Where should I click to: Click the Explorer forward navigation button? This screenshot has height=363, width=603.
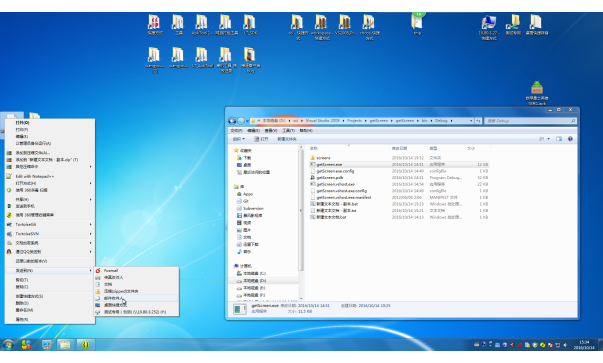click(241, 121)
